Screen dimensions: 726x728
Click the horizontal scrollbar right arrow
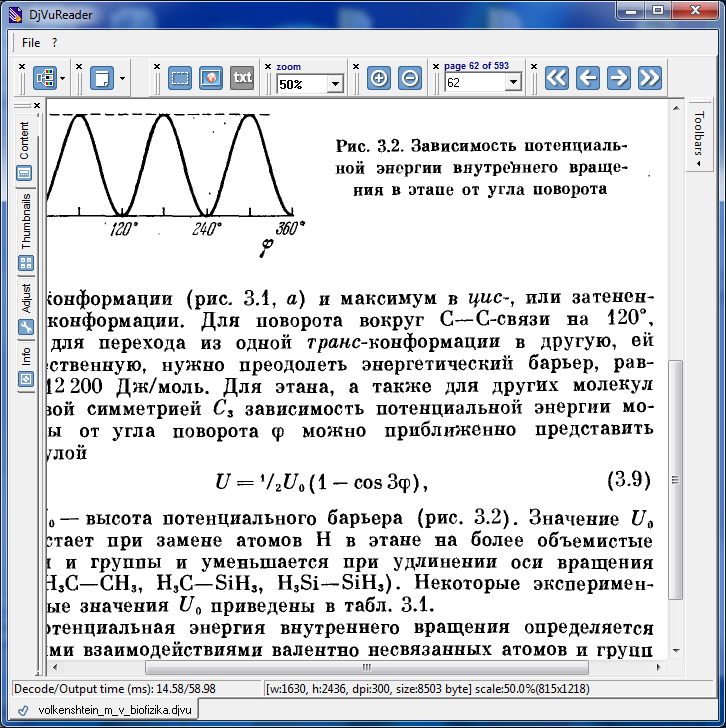point(658,668)
